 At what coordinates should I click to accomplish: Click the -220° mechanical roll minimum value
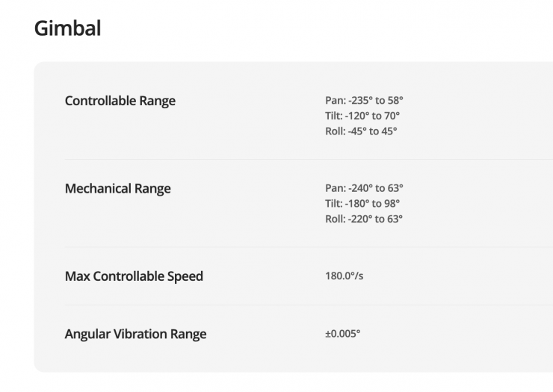tap(360, 220)
